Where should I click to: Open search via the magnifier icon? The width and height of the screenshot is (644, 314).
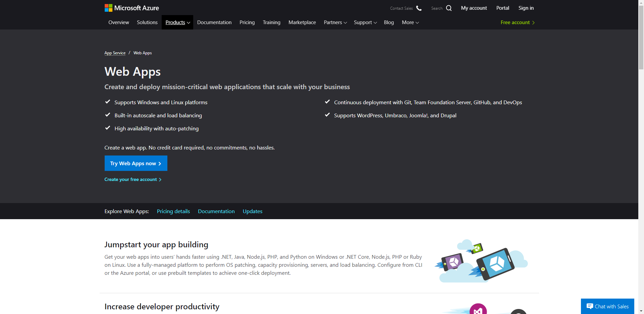click(x=449, y=8)
